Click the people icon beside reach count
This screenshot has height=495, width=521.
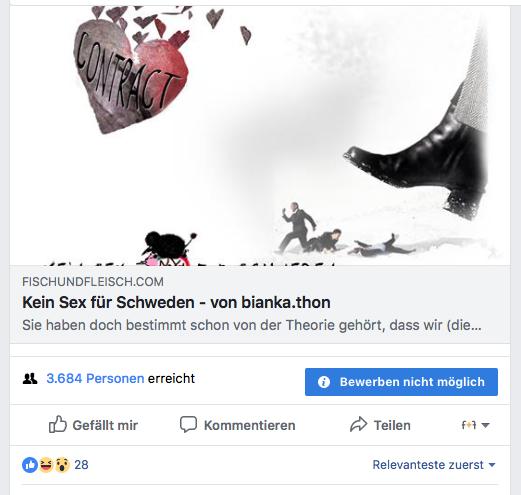pos(30,379)
